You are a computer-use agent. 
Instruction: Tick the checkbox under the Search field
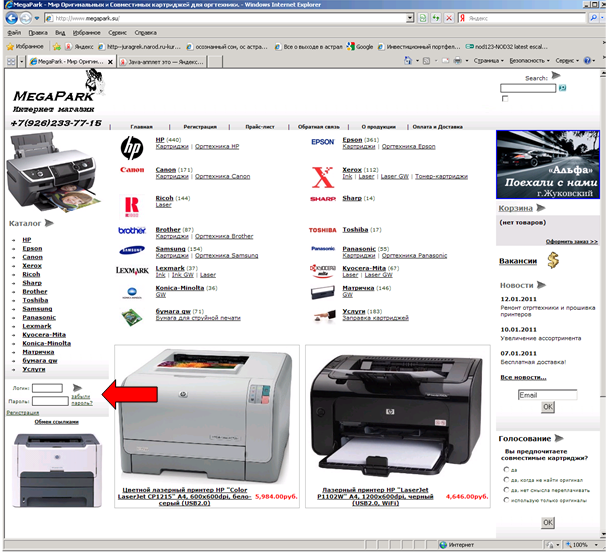pyautogui.click(x=505, y=99)
